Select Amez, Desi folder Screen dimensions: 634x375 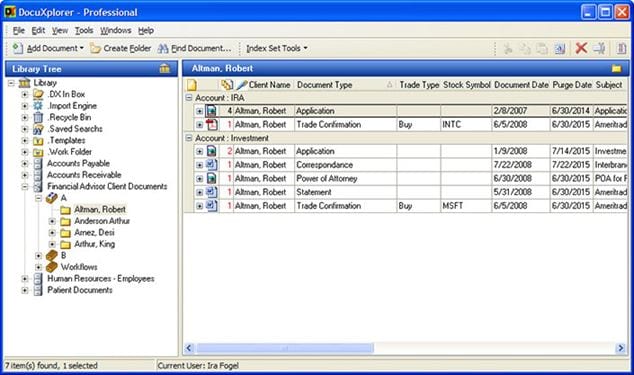94,233
